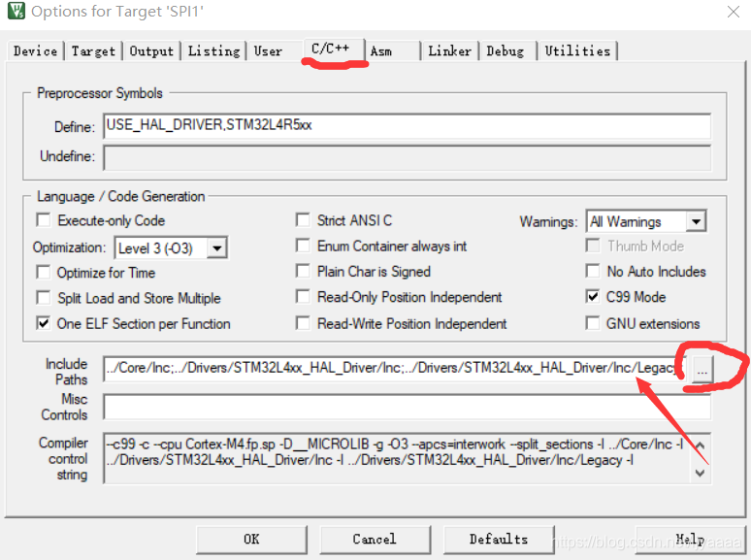Check Read-Only Position Independent
The width and height of the screenshot is (751, 560).
(x=303, y=297)
